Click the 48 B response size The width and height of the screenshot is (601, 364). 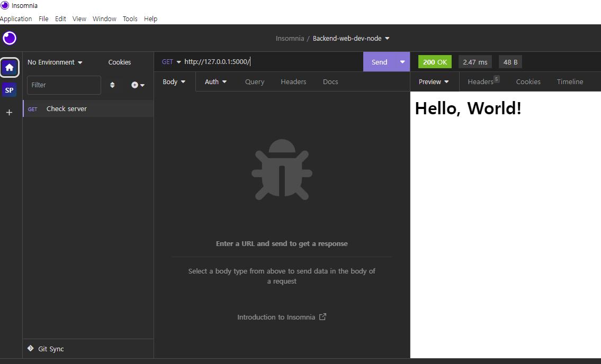(510, 62)
